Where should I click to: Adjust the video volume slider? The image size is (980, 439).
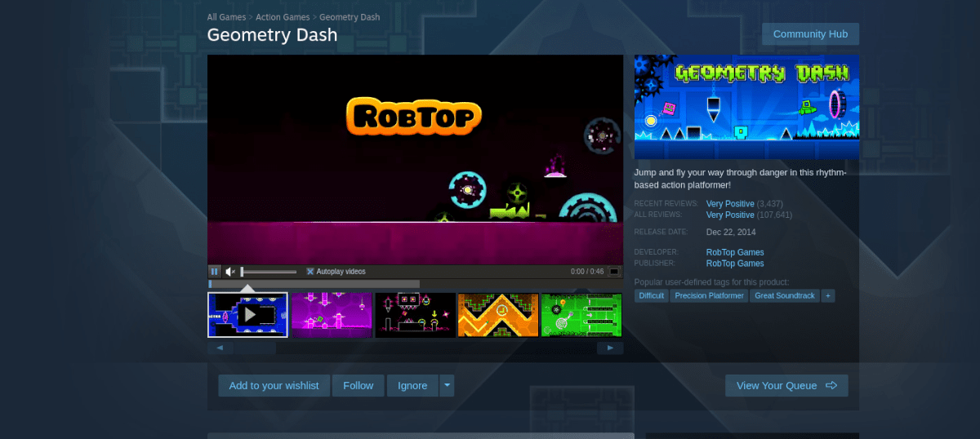coord(269,272)
